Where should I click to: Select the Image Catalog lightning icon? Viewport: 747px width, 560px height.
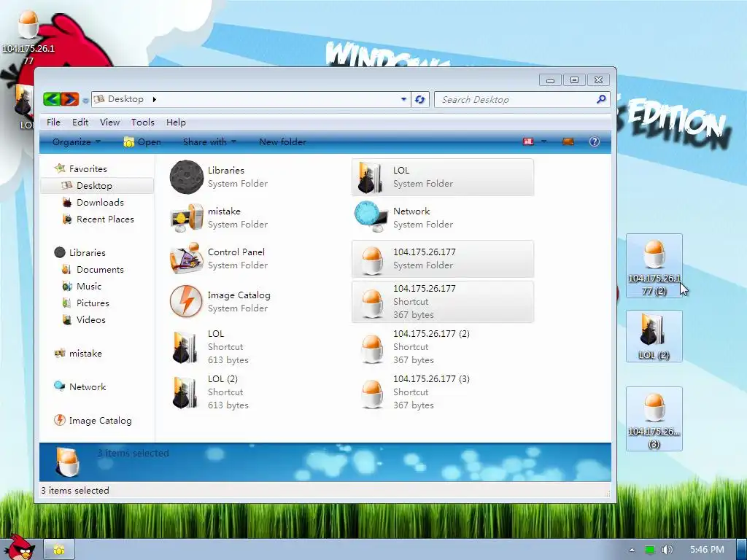tap(186, 301)
